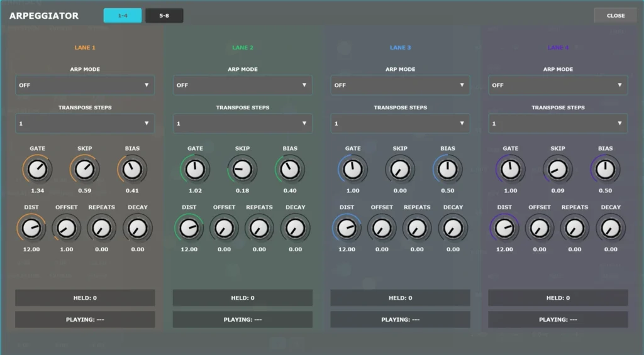Click Lane 3 Skip knob
Image resolution: width=644 pixels, height=355 pixels.
pos(400,169)
